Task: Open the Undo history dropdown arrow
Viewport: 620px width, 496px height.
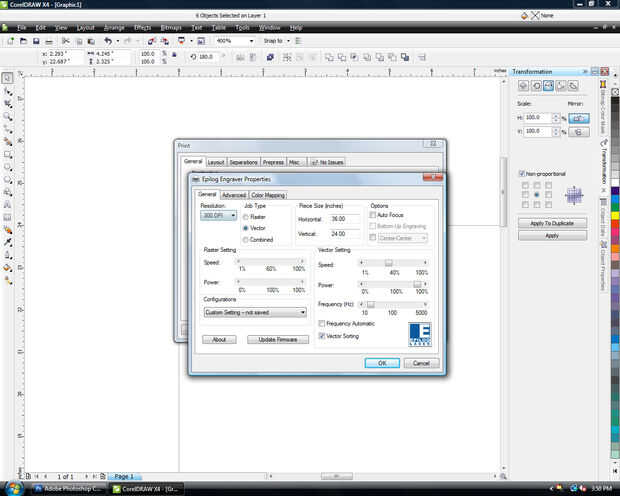Action: [x=117, y=41]
